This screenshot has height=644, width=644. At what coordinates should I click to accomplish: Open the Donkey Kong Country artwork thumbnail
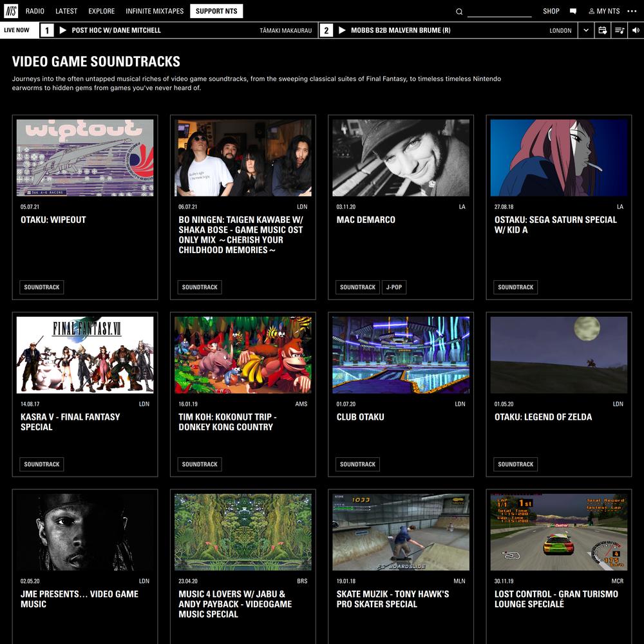pyautogui.click(x=243, y=355)
